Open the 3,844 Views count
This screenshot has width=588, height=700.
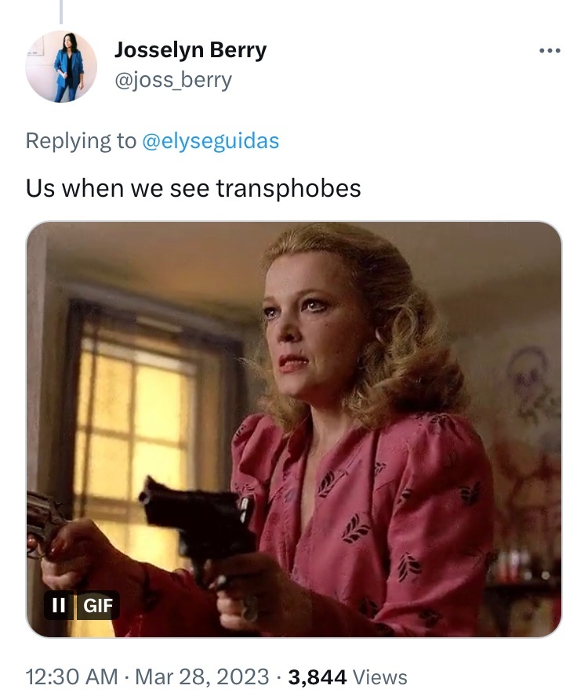(347, 676)
